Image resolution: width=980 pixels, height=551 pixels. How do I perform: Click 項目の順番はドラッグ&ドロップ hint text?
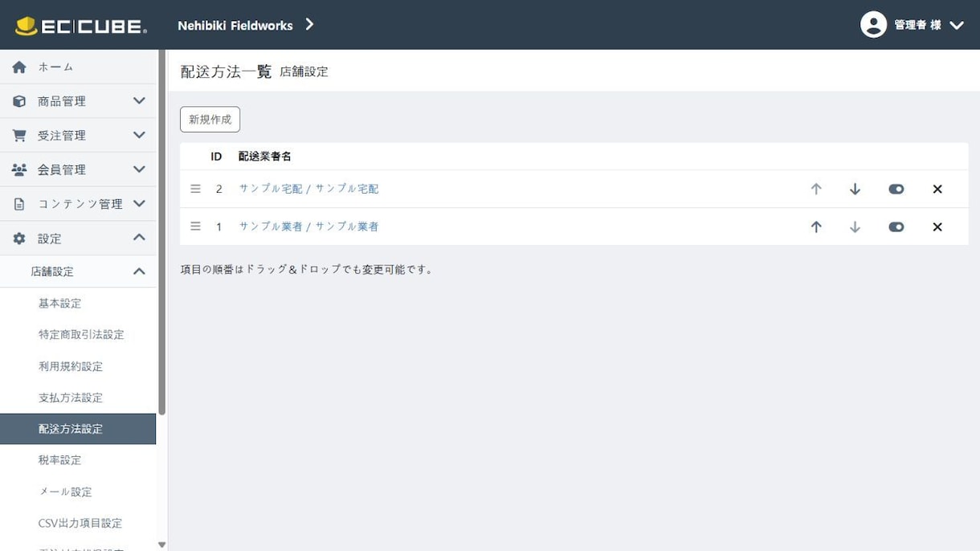(307, 270)
